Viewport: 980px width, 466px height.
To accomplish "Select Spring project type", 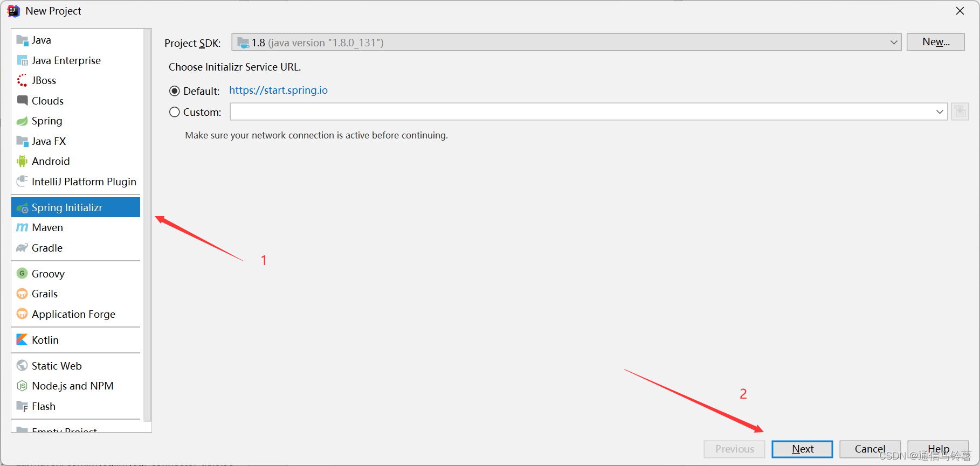I will [75, 121].
